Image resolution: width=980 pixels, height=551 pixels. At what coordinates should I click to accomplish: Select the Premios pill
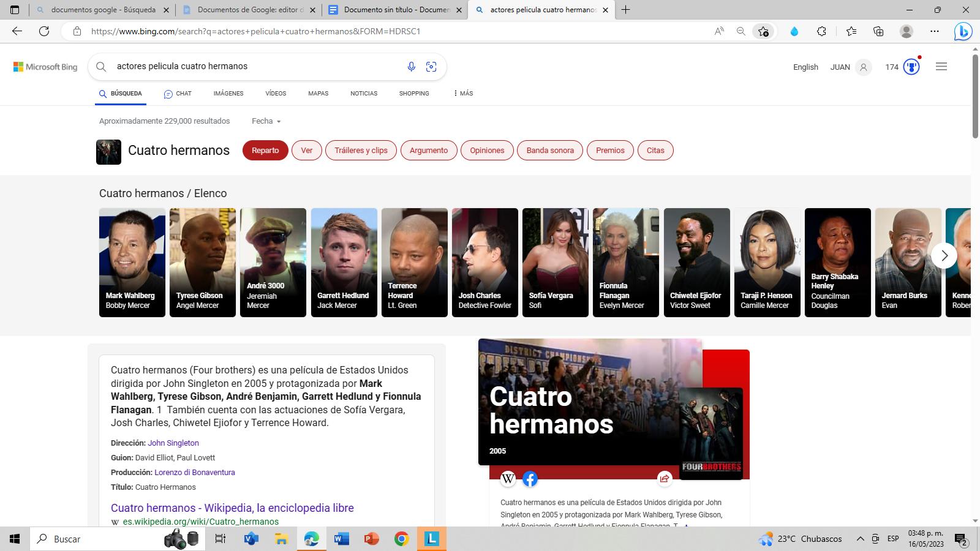coord(611,151)
